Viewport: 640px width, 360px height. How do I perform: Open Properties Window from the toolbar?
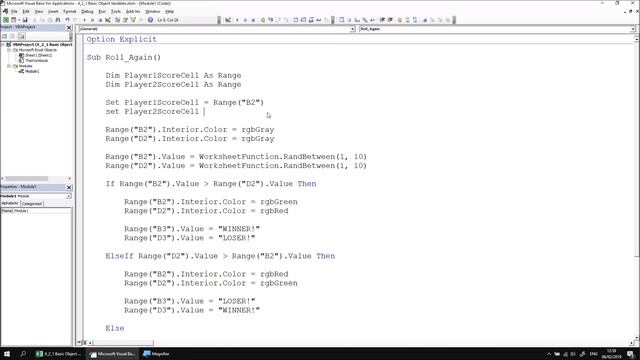[x=125, y=20]
